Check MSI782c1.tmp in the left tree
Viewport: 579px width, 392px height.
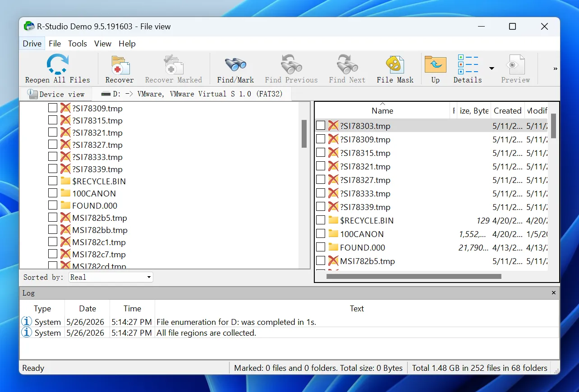(53, 242)
